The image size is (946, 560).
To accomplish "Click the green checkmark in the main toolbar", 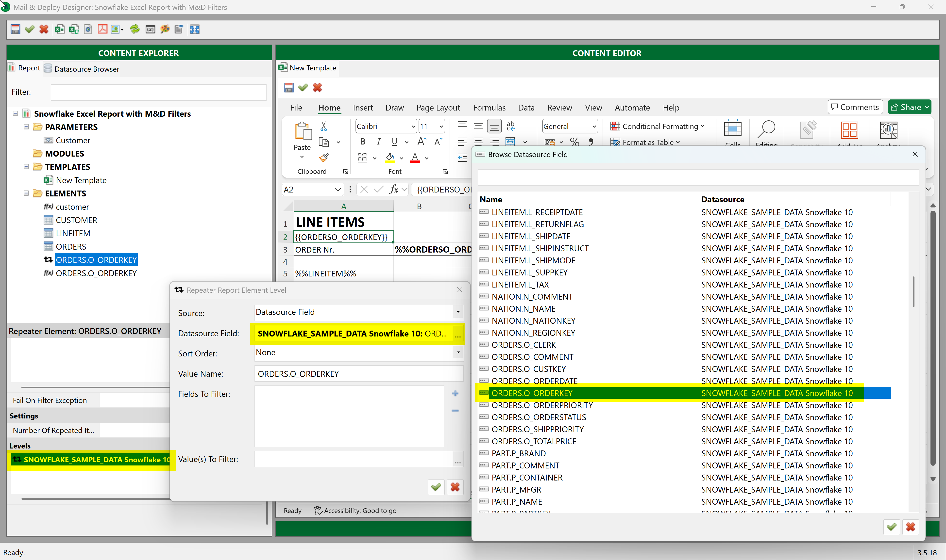I will [x=30, y=30].
